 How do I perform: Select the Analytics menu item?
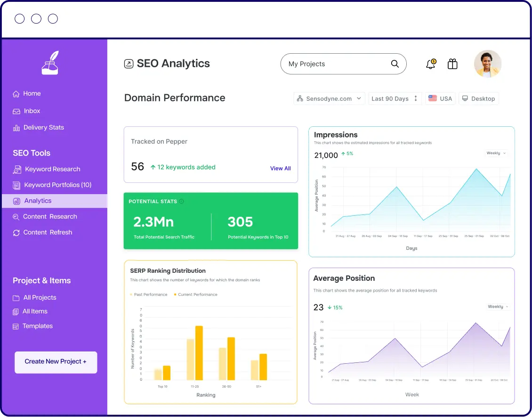(x=55, y=201)
